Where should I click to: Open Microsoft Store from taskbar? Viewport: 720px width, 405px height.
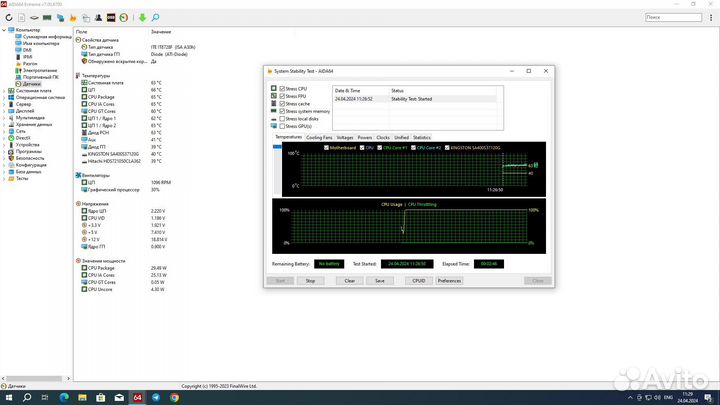101,398
